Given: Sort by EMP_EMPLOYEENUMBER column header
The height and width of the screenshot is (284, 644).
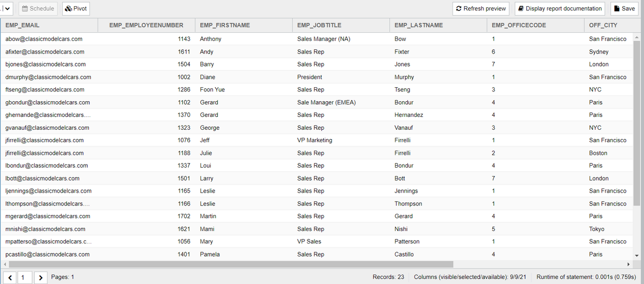Looking at the screenshot, I should (x=146, y=25).
